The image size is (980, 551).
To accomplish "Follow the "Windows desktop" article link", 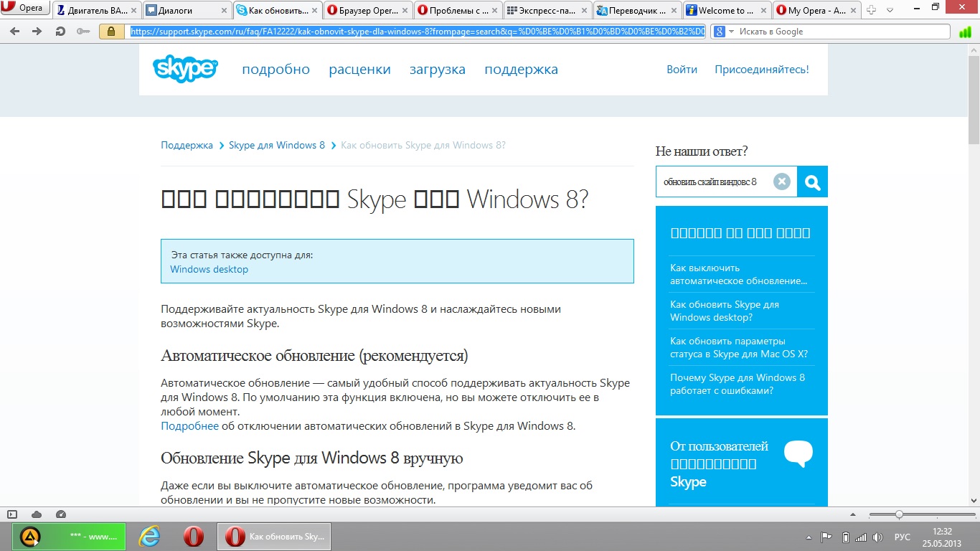I will 209,270.
